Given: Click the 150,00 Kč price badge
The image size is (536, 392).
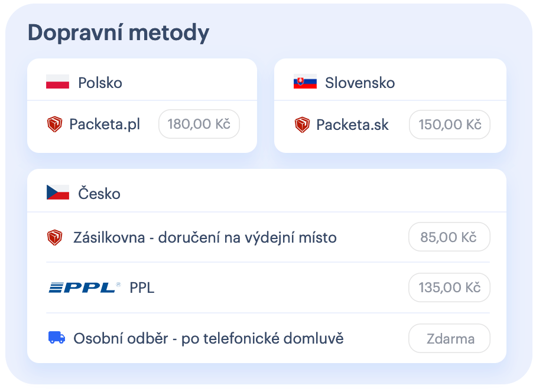Looking at the screenshot, I should click(449, 125).
